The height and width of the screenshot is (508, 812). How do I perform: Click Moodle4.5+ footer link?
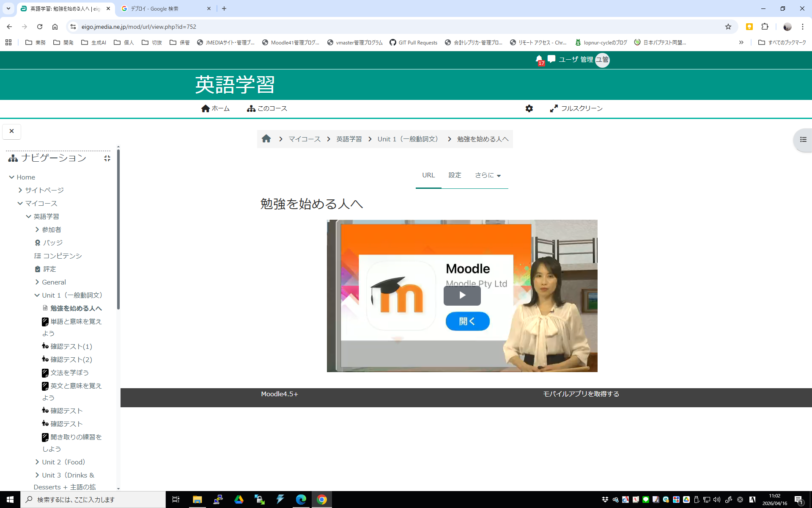pos(280,394)
